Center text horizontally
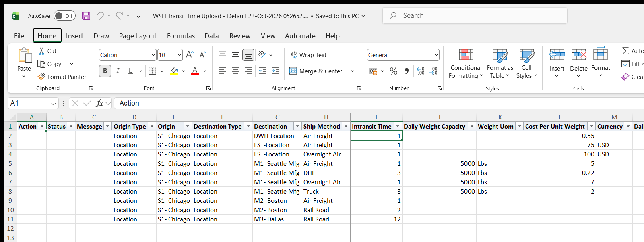The image size is (644, 242). pos(235,71)
